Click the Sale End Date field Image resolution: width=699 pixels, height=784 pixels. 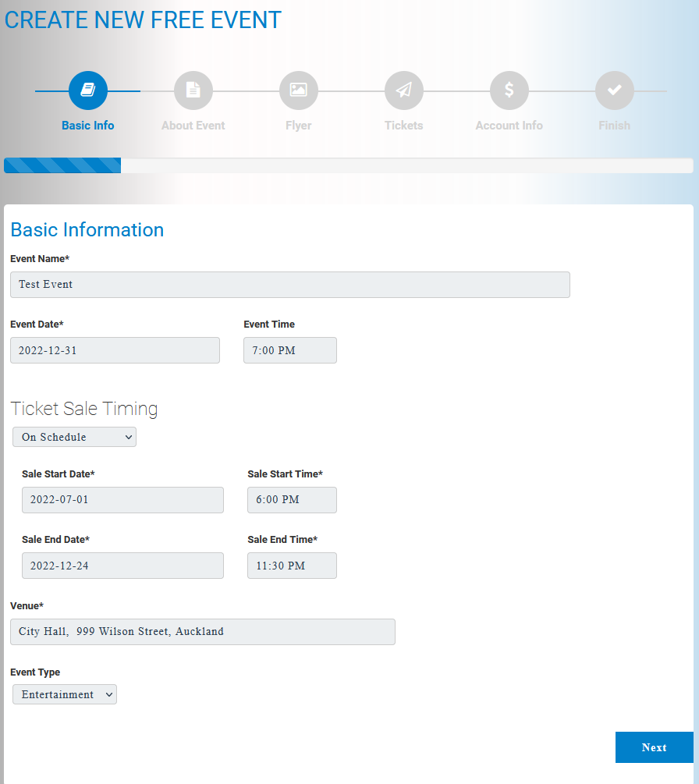[122, 566]
